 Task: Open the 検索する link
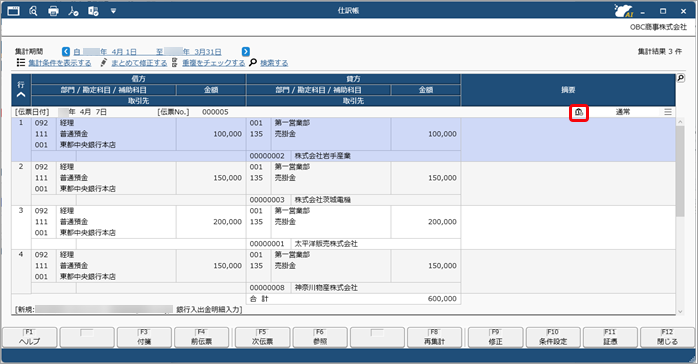[274, 63]
